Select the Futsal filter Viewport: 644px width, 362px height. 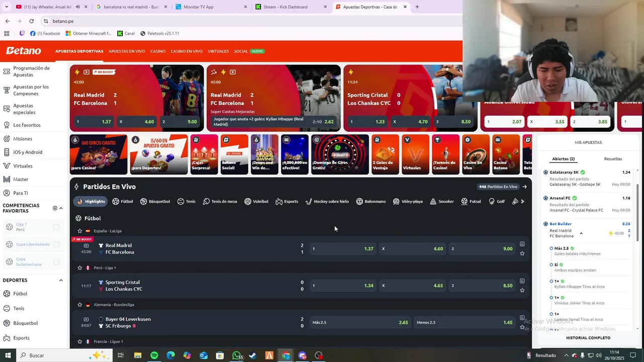[471, 201]
